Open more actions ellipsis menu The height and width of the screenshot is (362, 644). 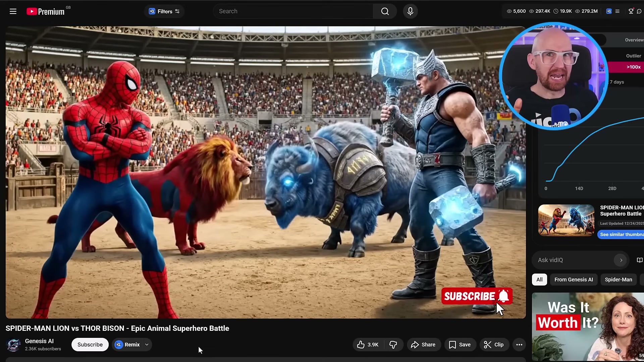point(519,345)
